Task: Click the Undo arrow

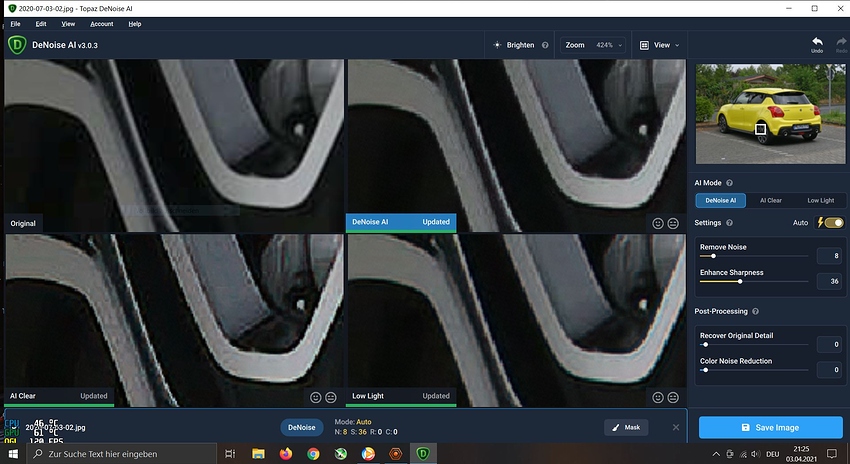Action: click(x=817, y=42)
